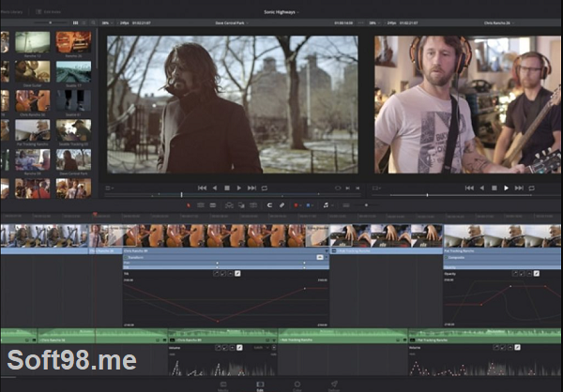Click the Replace clip icon
This screenshot has width=563, height=392.
(x=253, y=205)
